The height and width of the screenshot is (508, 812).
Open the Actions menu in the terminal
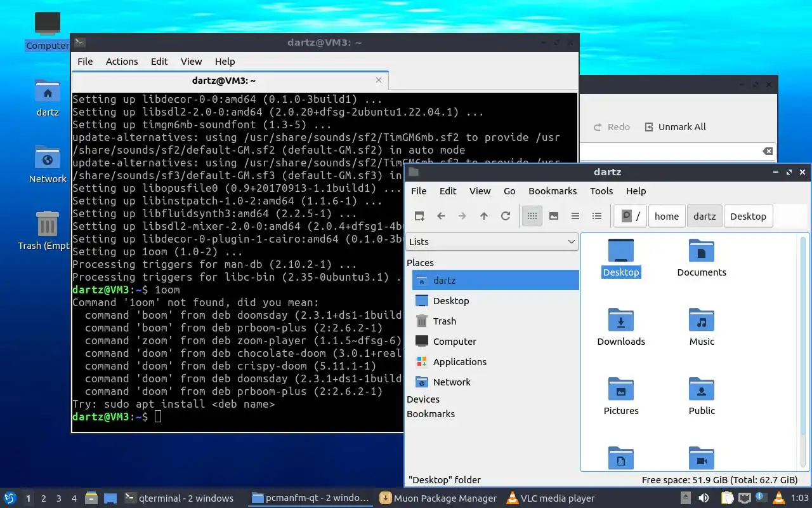tap(122, 62)
